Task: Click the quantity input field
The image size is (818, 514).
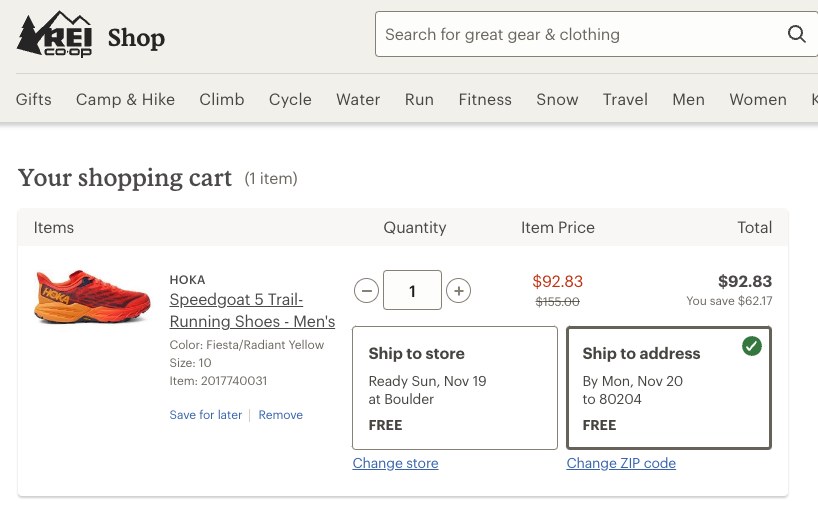Action: tap(412, 290)
